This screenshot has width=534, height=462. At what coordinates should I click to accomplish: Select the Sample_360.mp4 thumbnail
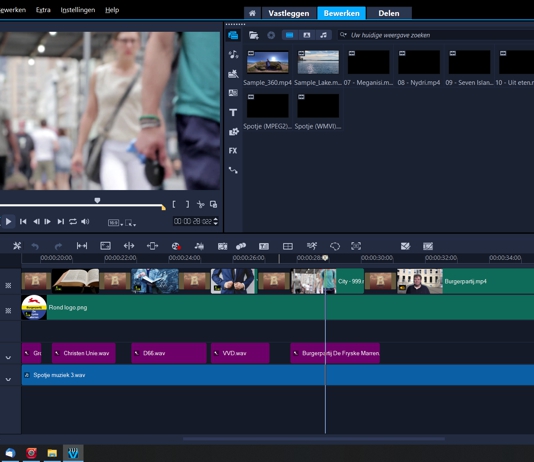pyautogui.click(x=267, y=62)
